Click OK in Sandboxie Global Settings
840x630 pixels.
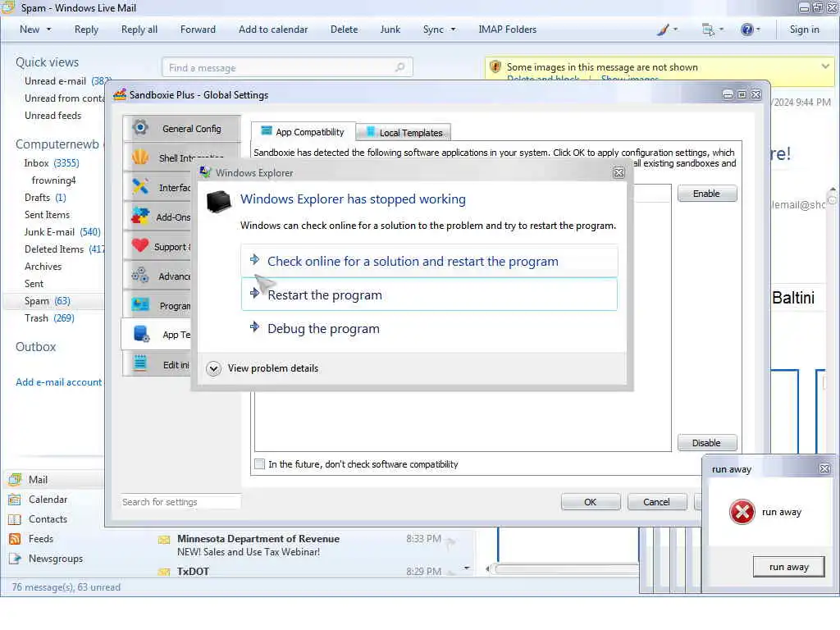[591, 502]
